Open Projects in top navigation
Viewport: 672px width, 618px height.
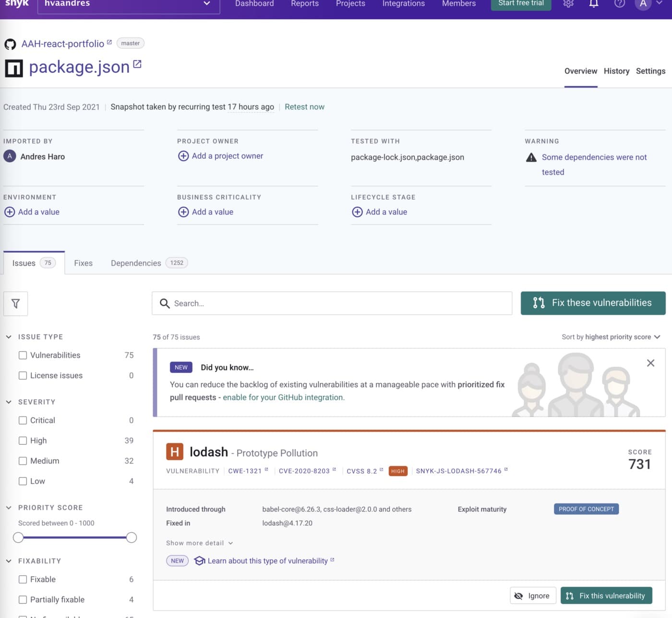point(350,3)
